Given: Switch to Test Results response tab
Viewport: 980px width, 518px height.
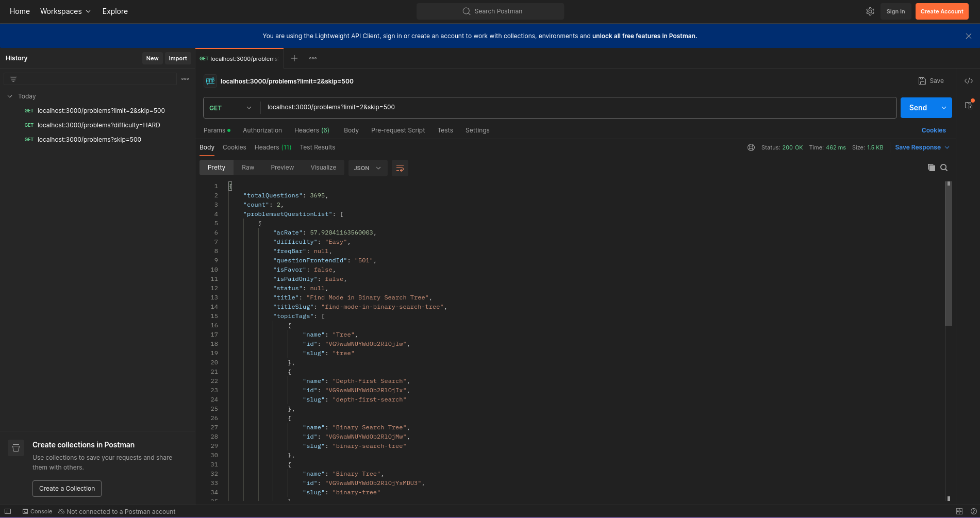Looking at the screenshot, I should pyautogui.click(x=318, y=147).
